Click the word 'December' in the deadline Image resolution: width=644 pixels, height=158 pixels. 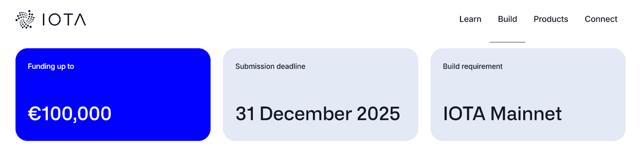tap(306, 114)
